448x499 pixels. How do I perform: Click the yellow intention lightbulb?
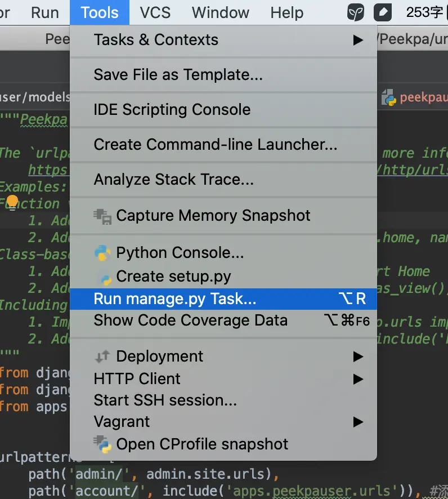(x=12, y=201)
